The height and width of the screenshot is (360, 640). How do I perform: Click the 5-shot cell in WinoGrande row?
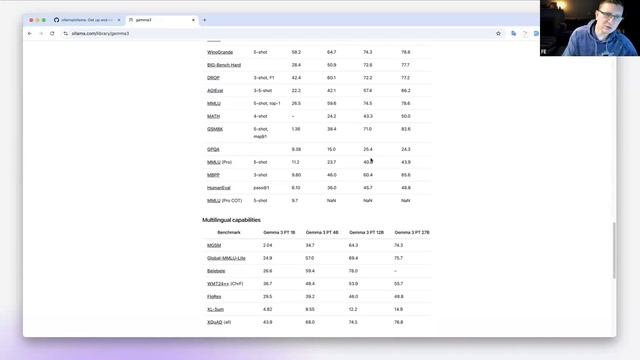(260, 52)
